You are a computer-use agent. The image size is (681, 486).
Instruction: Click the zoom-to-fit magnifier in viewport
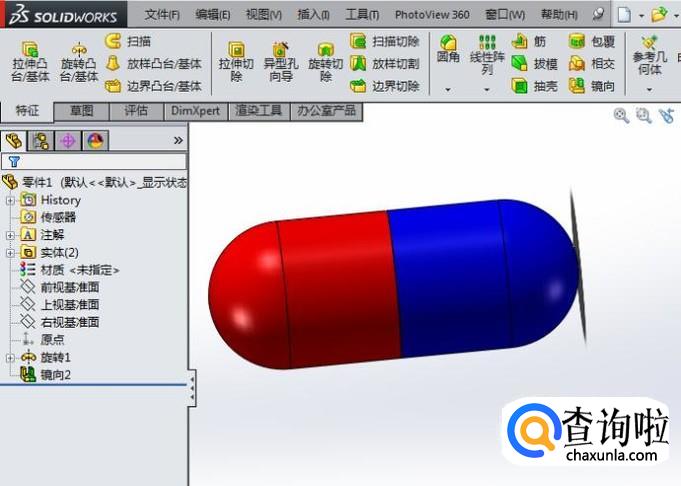(621, 116)
